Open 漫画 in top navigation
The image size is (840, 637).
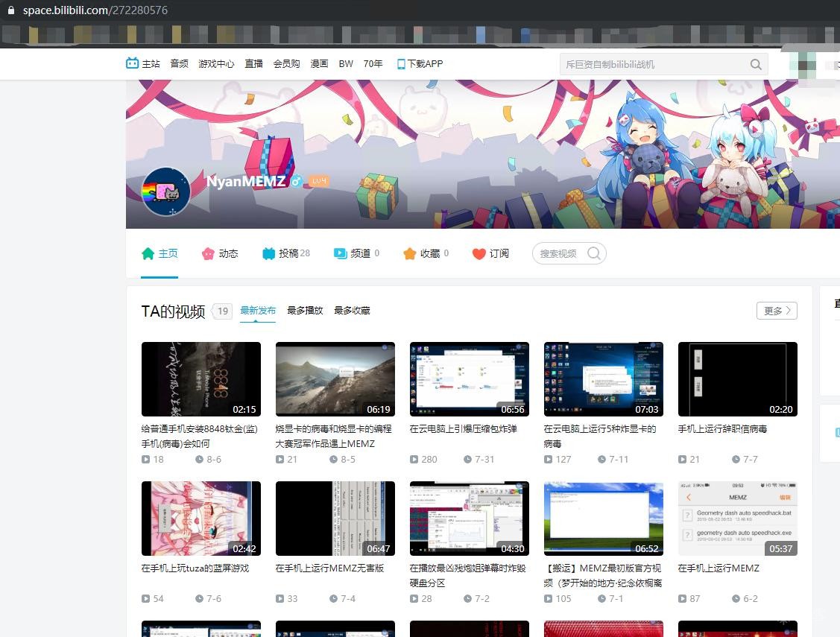[x=319, y=64]
